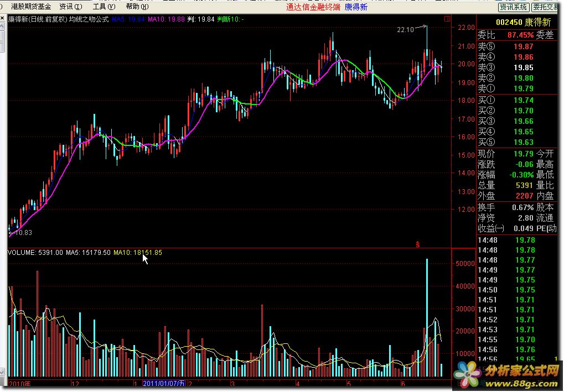Click the 通达信金融终端 title text

pyautogui.click(x=313, y=7)
